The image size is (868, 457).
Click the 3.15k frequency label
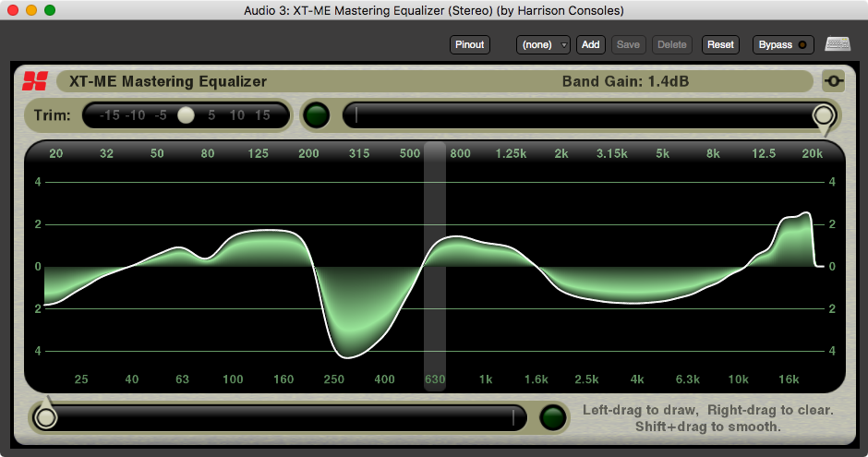[611, 154]
